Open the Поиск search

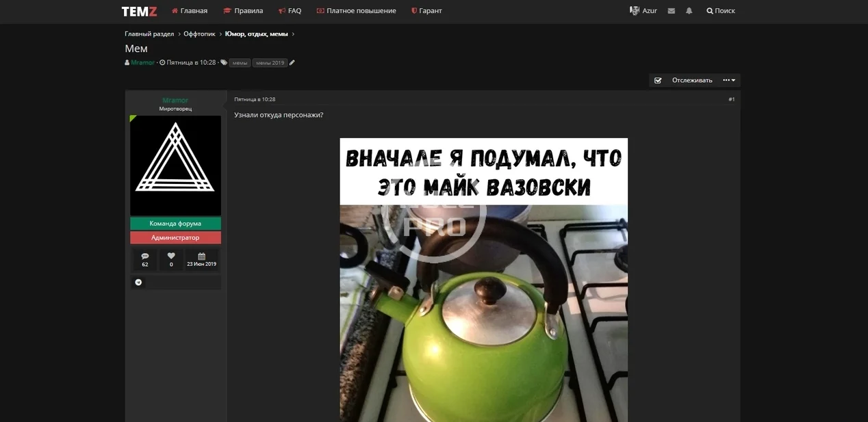[x=721, y=11]
